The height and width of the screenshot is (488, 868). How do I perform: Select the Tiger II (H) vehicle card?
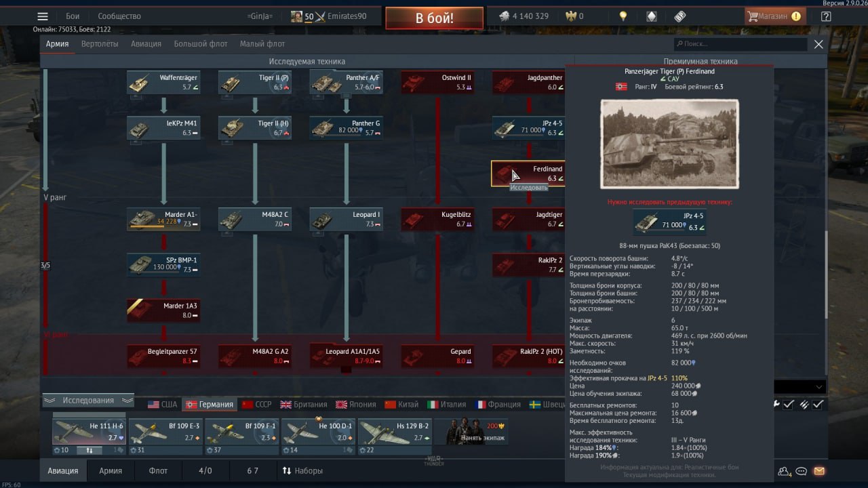pos(255,128)
